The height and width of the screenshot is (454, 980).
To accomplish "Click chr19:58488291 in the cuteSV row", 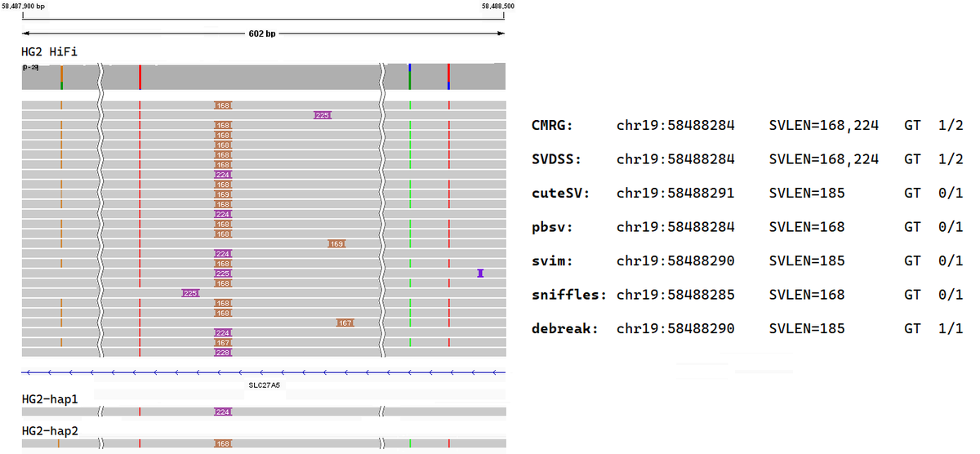I will click(x=675, y=194).
